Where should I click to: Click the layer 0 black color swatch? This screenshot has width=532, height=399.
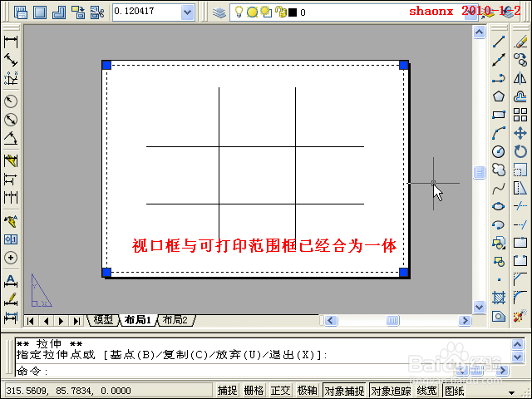point(293,12)
